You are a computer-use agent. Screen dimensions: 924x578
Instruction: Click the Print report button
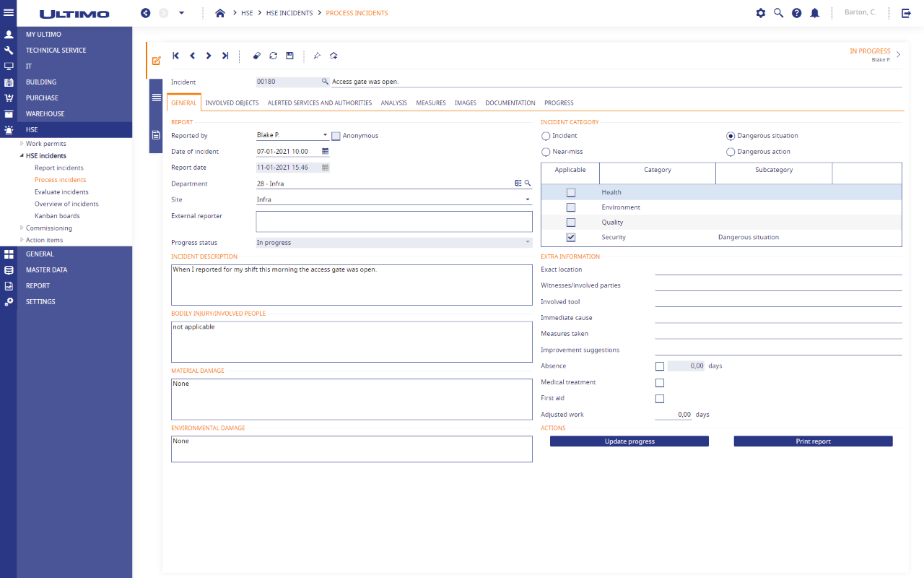click(814, 441)
